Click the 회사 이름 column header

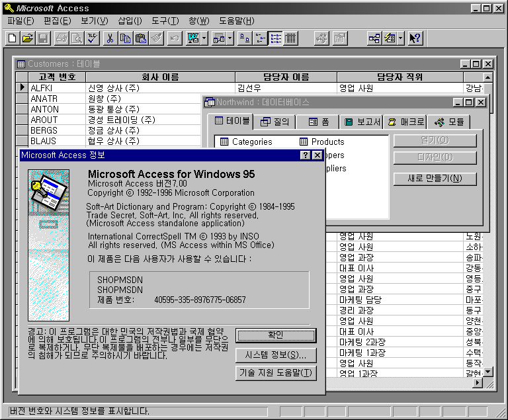coord(160,77)
